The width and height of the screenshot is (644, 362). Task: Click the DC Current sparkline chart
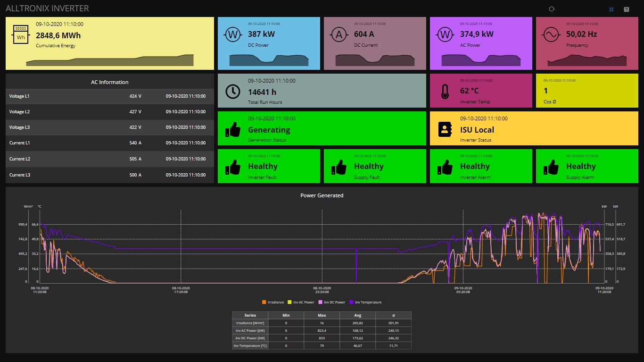pyautogui.click(x=375, y=60)
